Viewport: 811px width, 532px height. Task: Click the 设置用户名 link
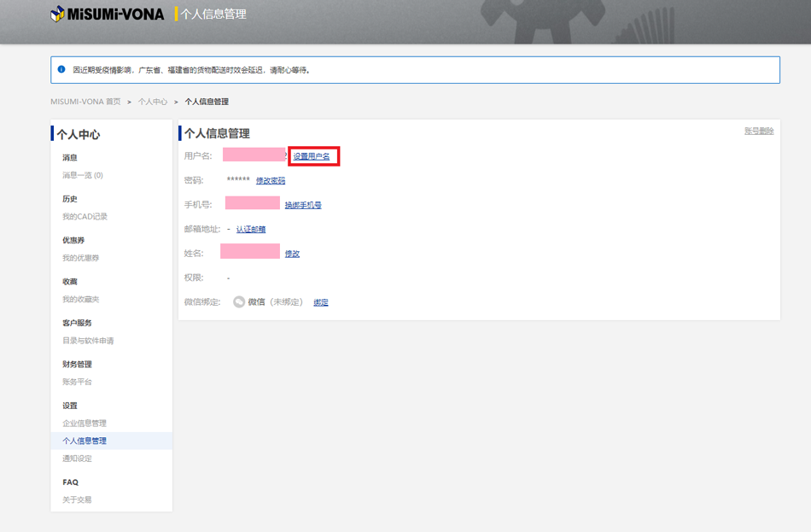point(312,156)
